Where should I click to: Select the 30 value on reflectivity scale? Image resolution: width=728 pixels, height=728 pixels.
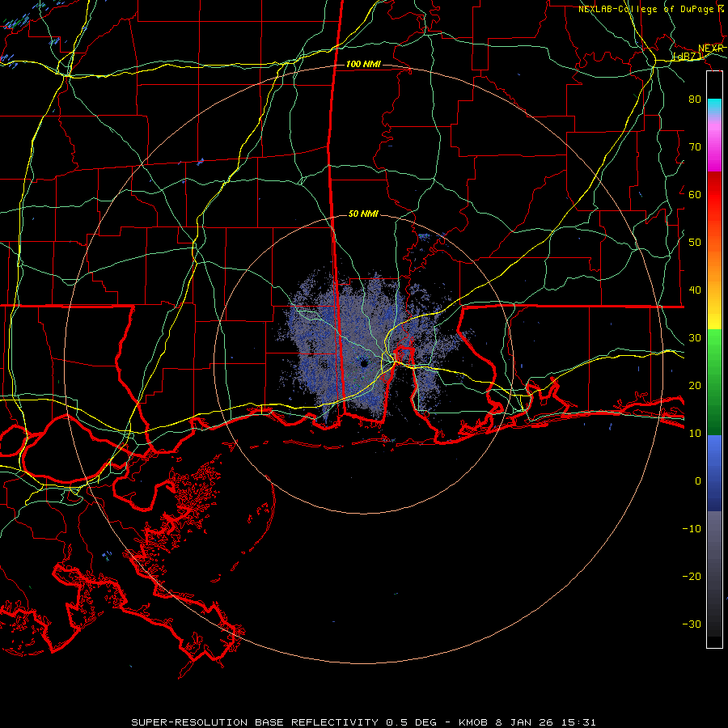[x=695, y=337]
